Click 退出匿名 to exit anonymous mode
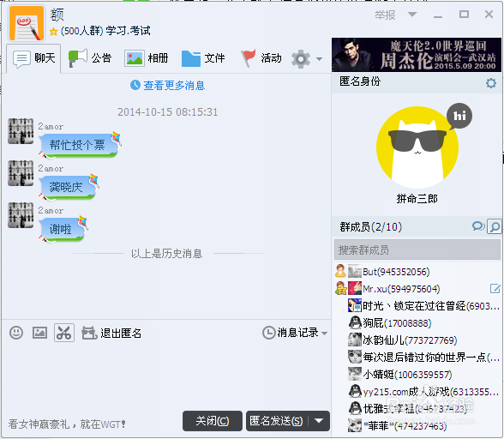The width and height of the screenshot is (504, 439). (111, 333)
